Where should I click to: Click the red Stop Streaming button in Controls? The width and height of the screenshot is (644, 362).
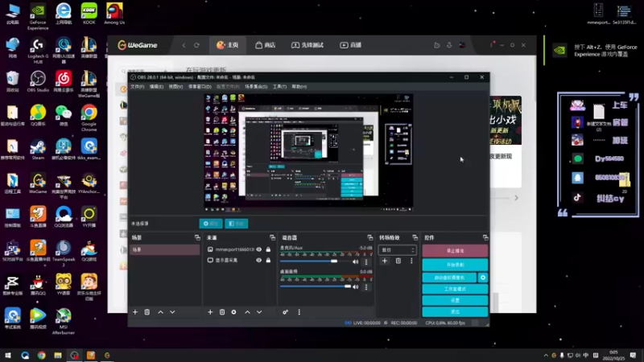455,251
